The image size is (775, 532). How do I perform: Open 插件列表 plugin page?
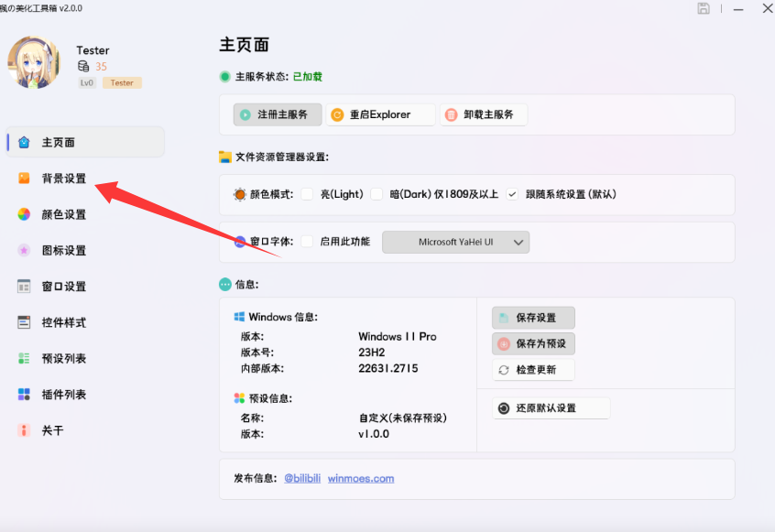63,395
